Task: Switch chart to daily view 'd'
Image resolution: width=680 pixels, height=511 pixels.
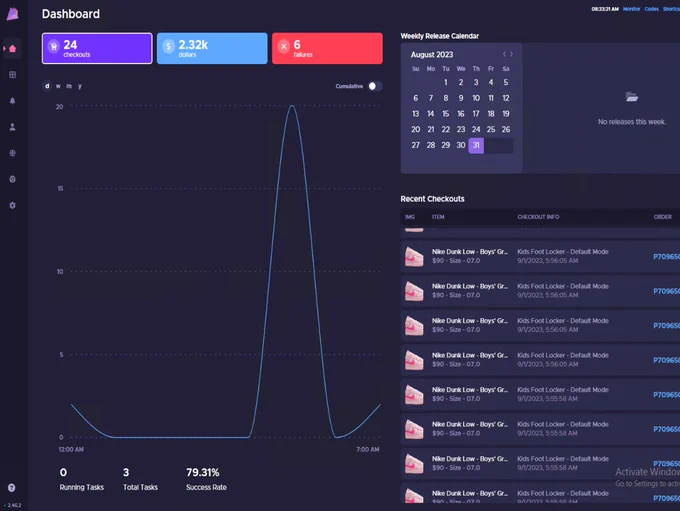Action: 47,86
